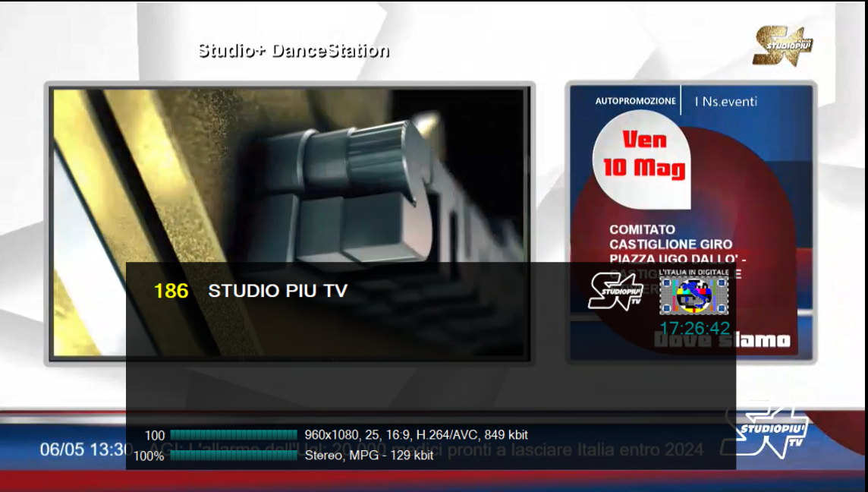868x492 pixels.
Task: Click the Studio+ DanceStation title
Action: coord(294,51)
